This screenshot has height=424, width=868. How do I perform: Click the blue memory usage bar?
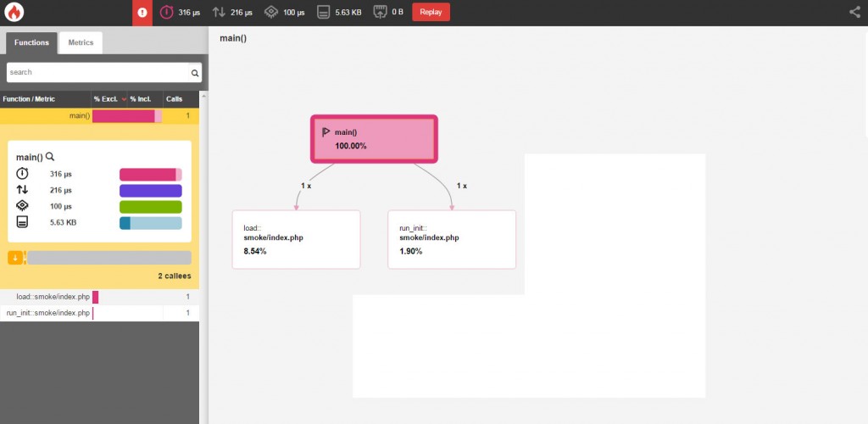coord(151,223)
